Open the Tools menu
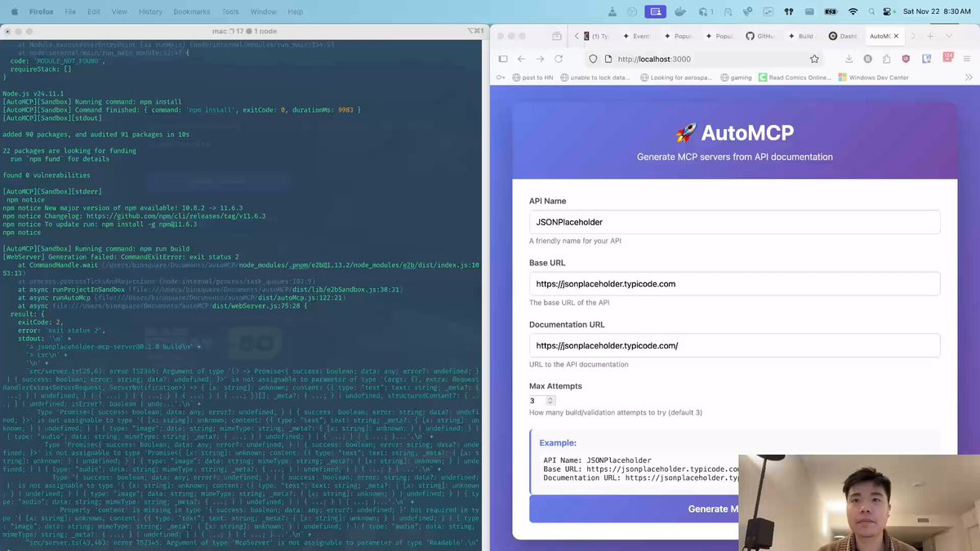The width and height of the screenshot is (980, 551). [x=230, y=11]
